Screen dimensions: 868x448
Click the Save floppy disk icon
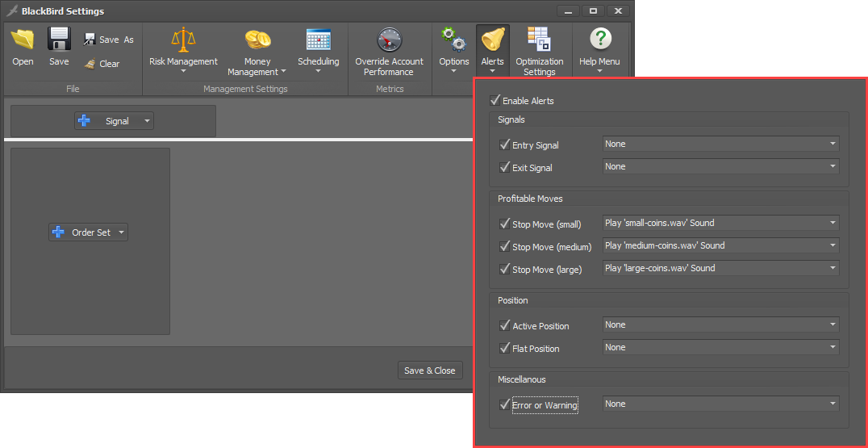click(x=59, y=40)
